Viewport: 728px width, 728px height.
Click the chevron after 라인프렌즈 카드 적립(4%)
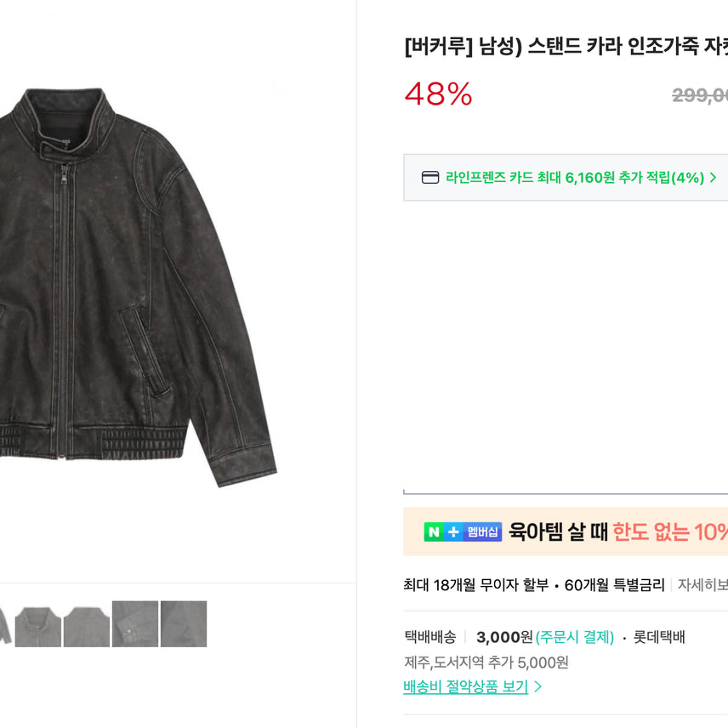click(x=713, y=178)
